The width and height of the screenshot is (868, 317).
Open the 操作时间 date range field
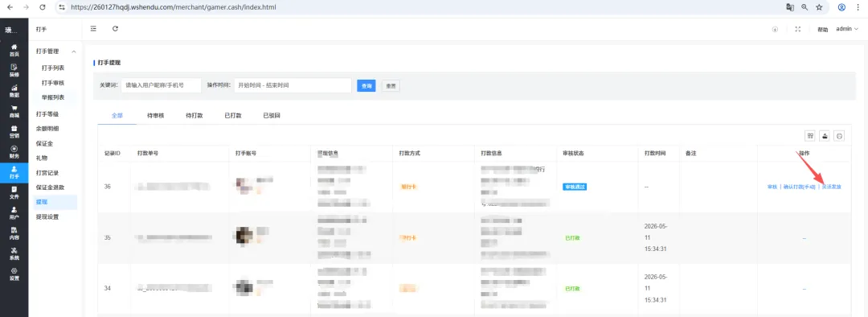point(293,85)
